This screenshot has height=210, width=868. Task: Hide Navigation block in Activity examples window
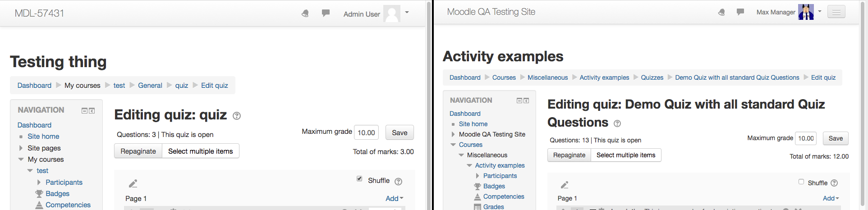pyautogui.click(x=519, y=101)
